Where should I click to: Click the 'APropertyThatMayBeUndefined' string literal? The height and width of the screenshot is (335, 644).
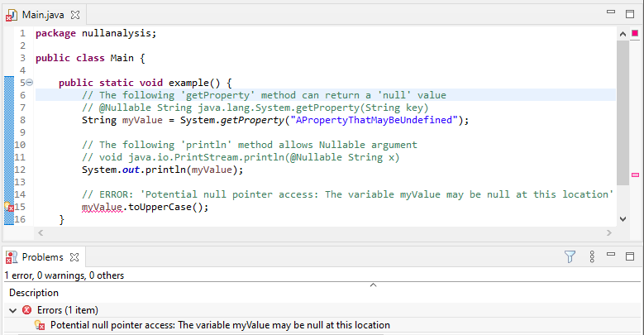click(374, 120)
